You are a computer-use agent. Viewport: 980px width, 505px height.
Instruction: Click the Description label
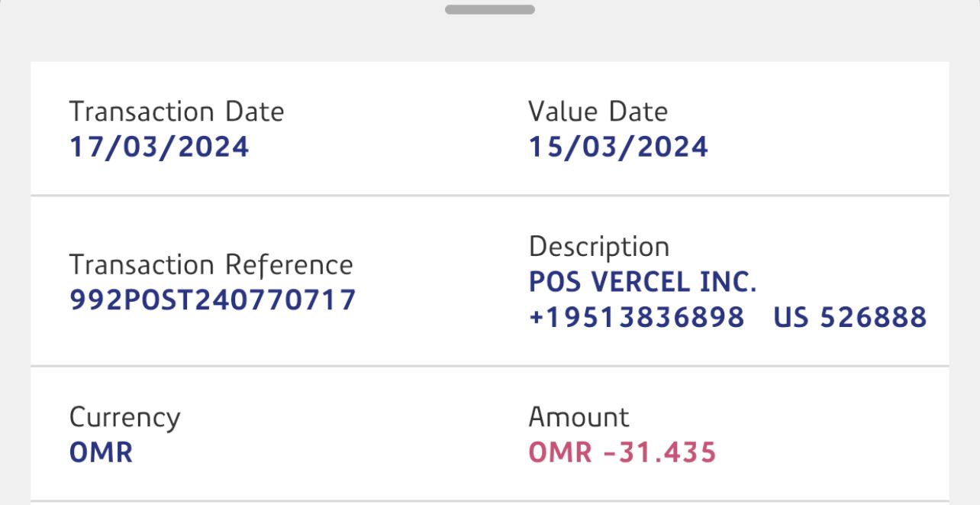pos(598,247)
